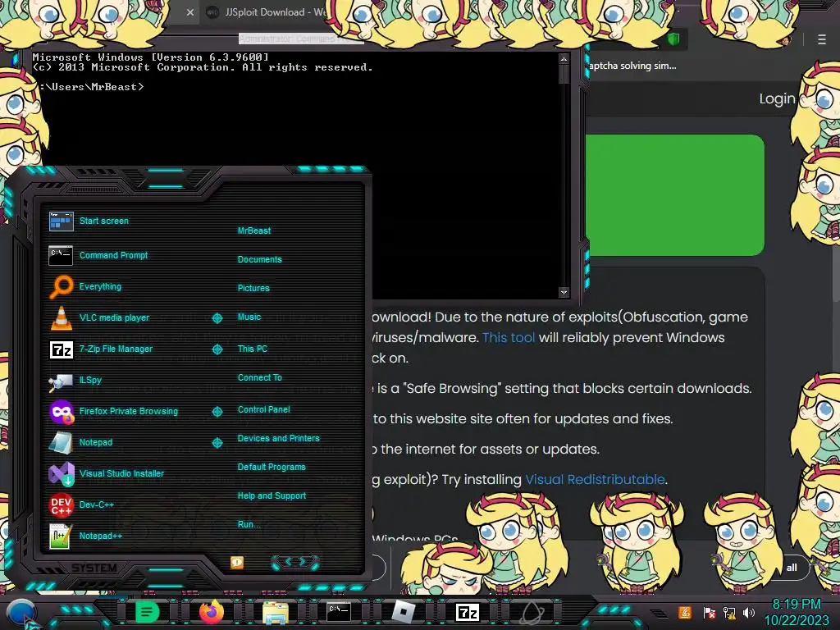
Task: Click Login on the JJSploit website
Action: 777,98
